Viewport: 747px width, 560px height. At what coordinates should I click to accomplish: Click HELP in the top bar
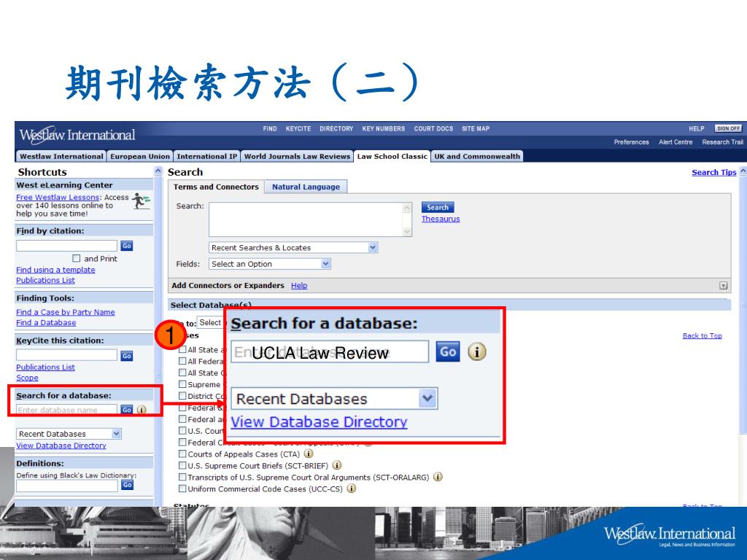696,128
